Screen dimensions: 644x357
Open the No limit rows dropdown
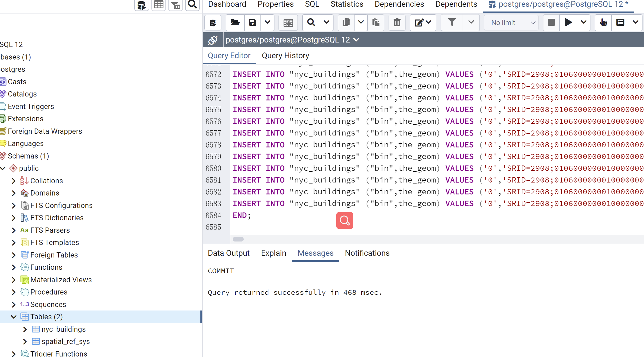[511, 22]
